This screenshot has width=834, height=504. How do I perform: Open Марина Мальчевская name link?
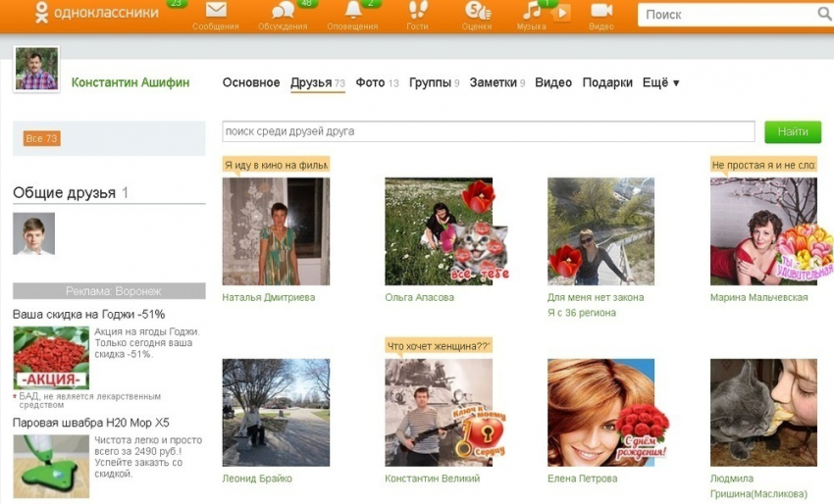(759, 298)
